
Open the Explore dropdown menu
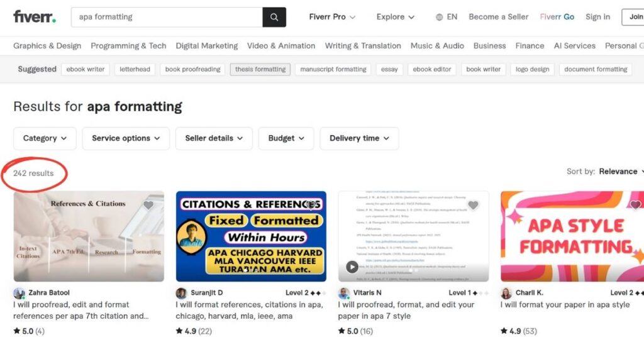(x=395, y=17)
